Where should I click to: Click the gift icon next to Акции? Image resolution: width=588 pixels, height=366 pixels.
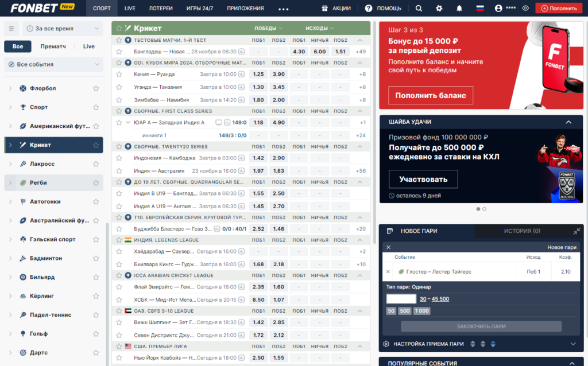click(x=325, y=8)
